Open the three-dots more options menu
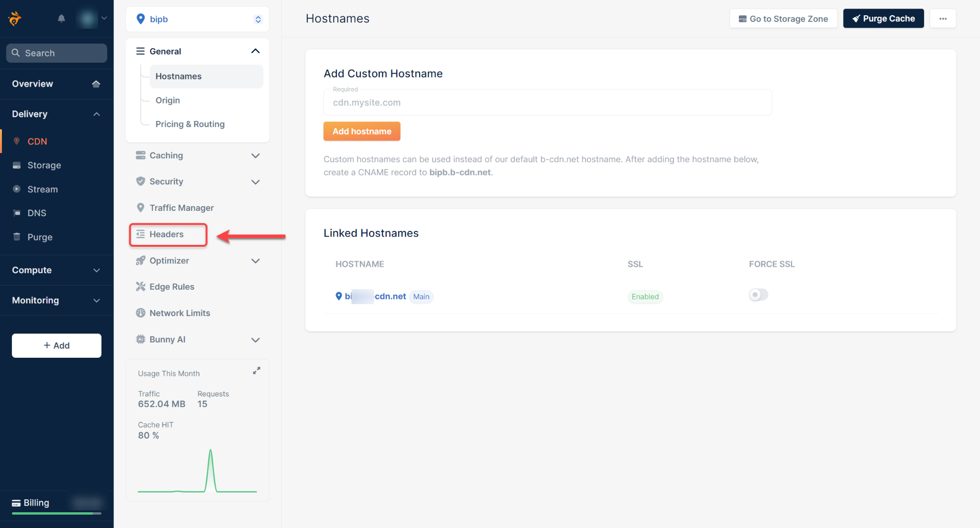980x528 pixels. (x=943, y=19)
